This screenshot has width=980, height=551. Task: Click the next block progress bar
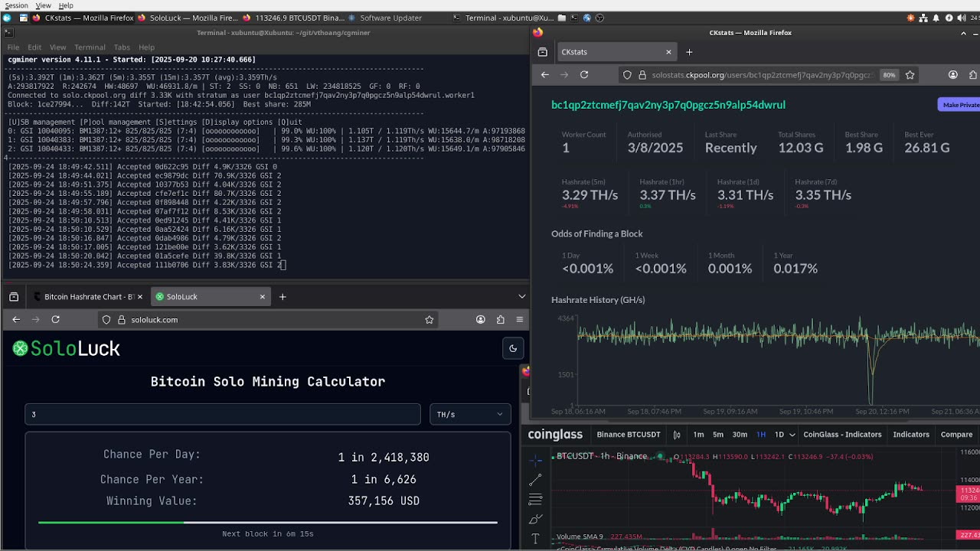click(268, 523)
